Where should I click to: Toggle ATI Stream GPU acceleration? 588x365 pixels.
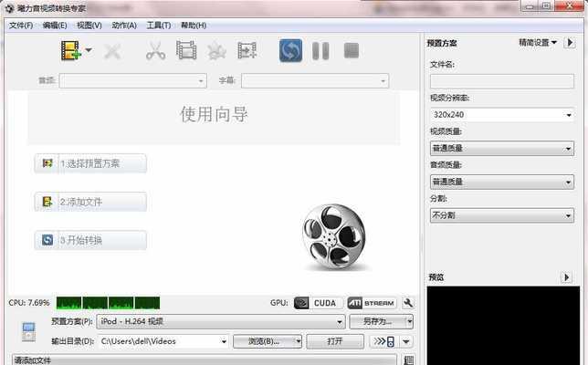pyautogui.click(x=372, y=303)
